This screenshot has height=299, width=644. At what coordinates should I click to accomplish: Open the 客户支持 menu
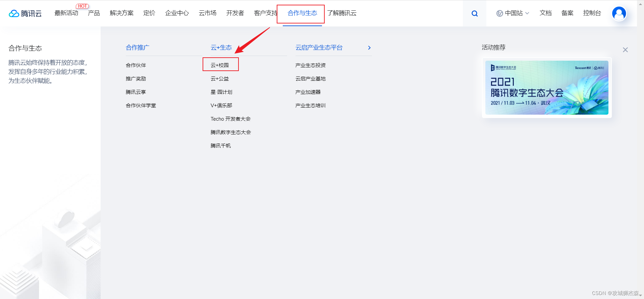(x=266, y=13)
